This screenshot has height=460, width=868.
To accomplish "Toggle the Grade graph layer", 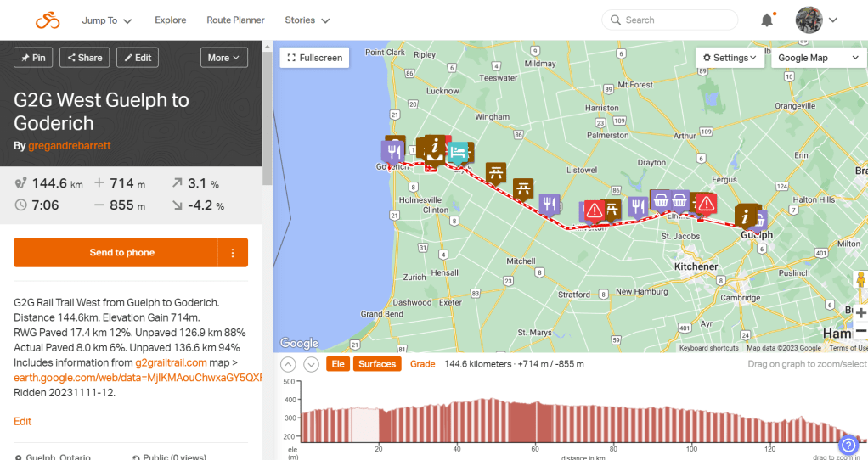I will click(x=422, y=364).
